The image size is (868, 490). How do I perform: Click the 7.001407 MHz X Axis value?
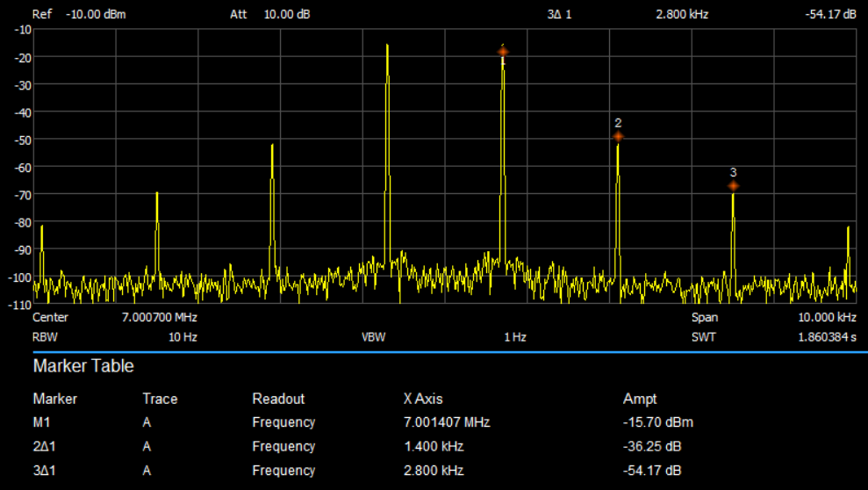coord(446,422)
